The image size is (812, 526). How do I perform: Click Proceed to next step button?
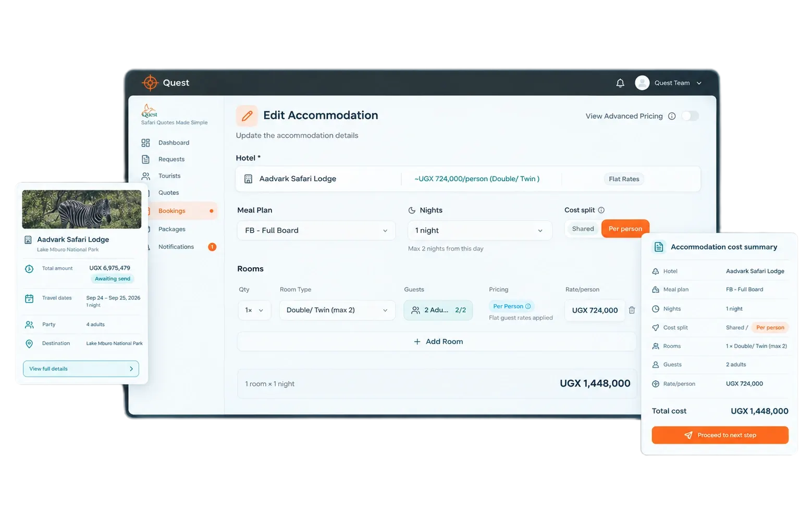(x=720, y=435)
